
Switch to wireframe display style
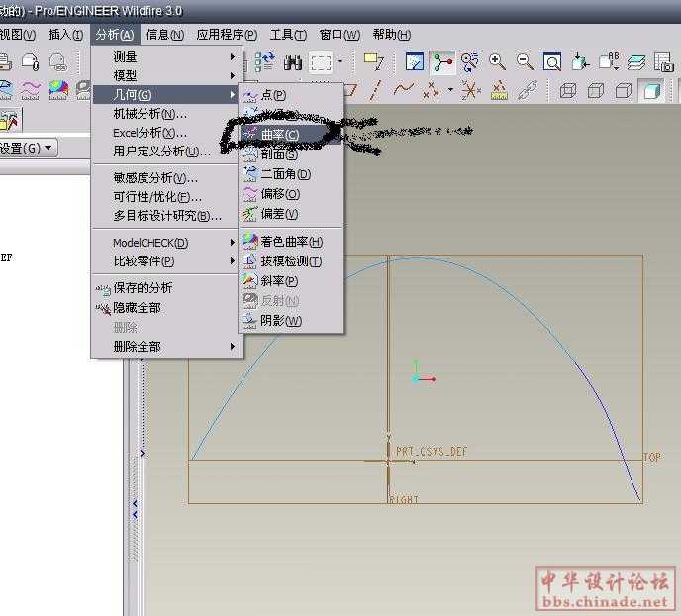(568, 91)
